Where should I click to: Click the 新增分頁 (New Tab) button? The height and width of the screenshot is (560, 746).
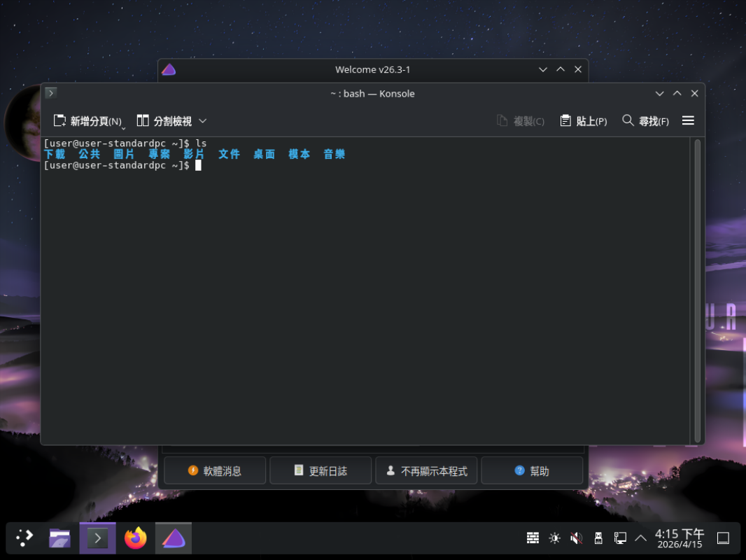click(x=87, y=121)
